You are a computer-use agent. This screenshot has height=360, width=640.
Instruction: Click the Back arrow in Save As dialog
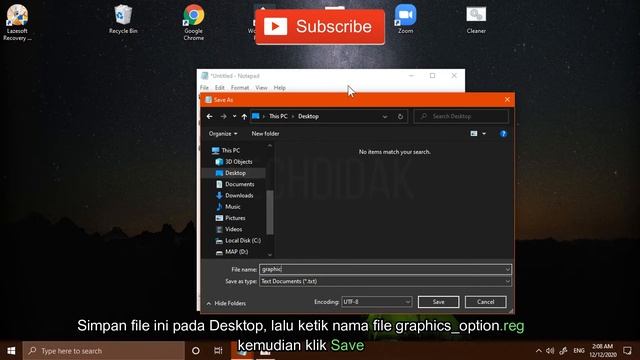pos(209,116)
